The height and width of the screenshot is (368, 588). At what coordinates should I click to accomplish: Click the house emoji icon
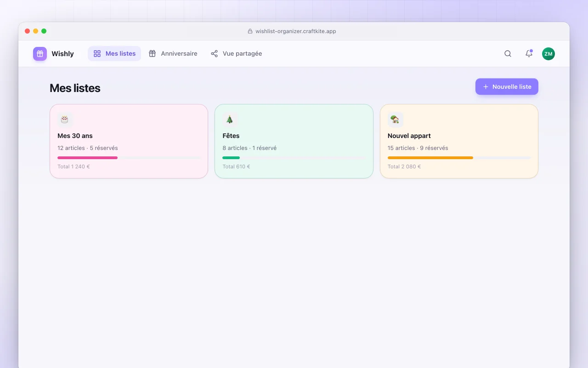pos(395,120)
